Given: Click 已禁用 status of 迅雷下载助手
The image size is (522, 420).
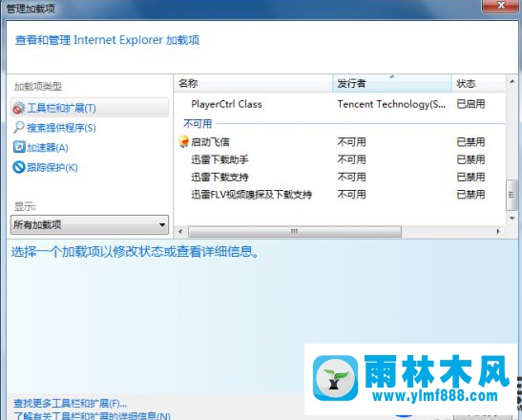Looking at the screenshot, I should tap(470, 159).
